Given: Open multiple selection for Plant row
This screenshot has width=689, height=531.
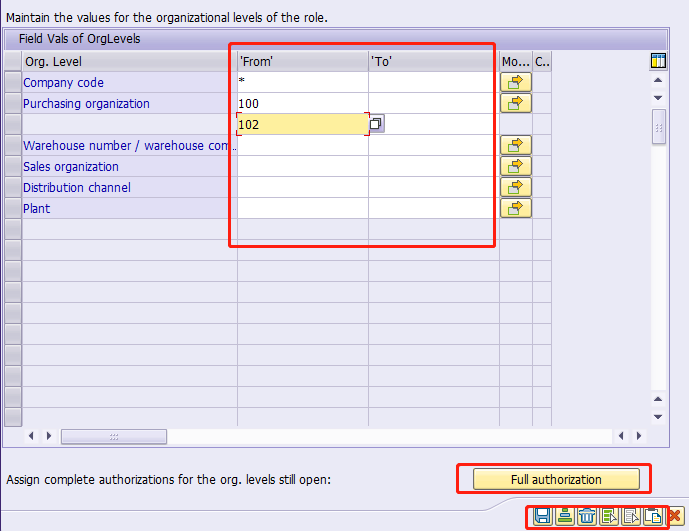Looking at the screenshot, I should coord(516,208).
